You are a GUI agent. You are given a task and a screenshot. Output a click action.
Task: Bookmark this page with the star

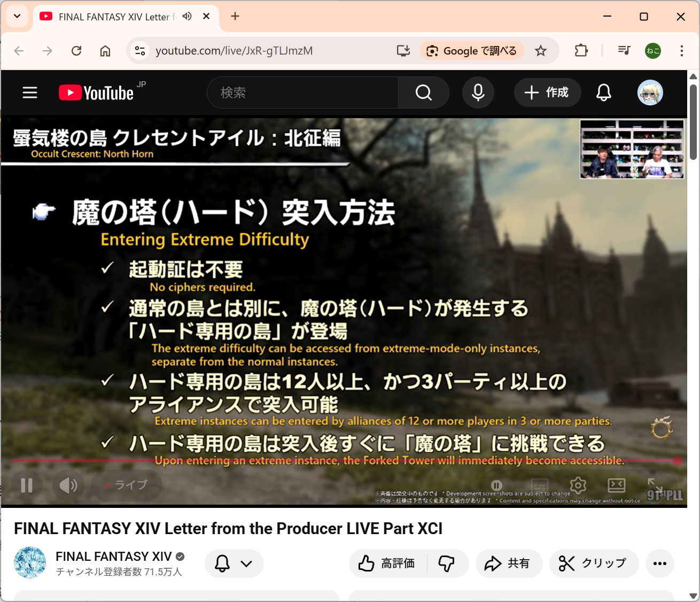pyautogui.click(x=541, y=51)
